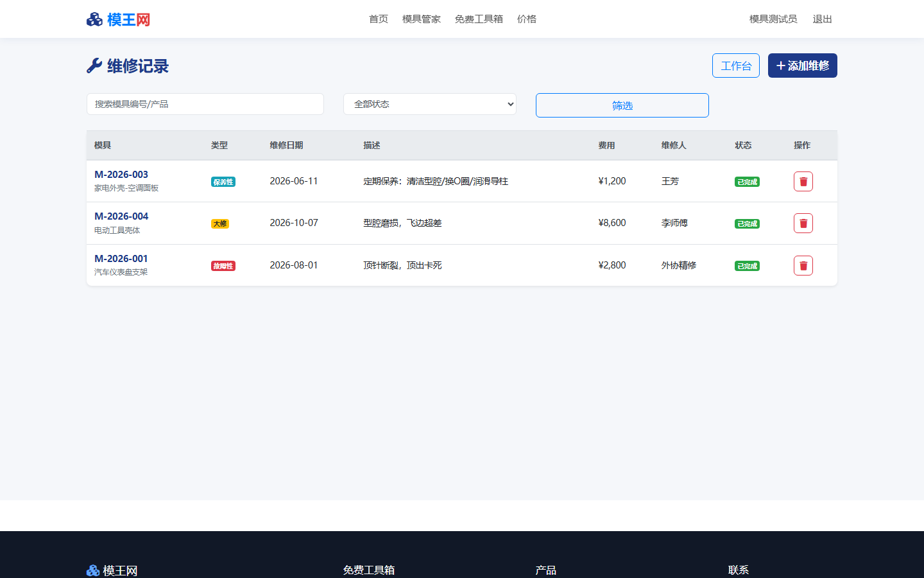924x578 pixels.
Task: Click the 添加维修 button
Action: (803, 66)
